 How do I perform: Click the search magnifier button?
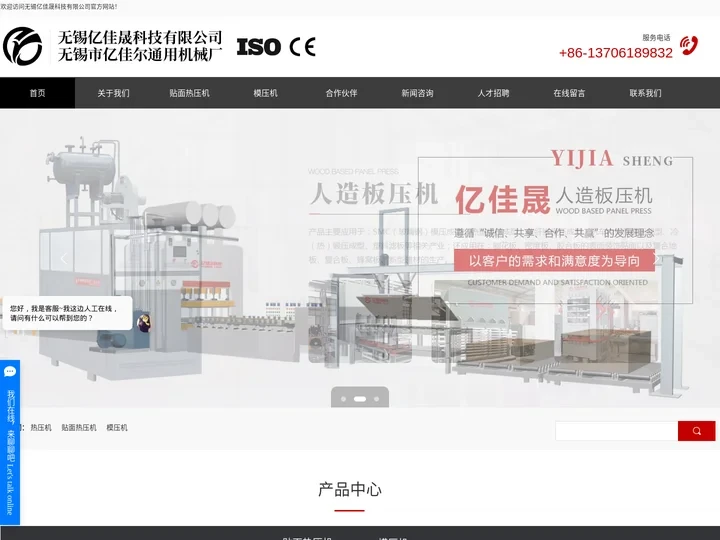697,431
